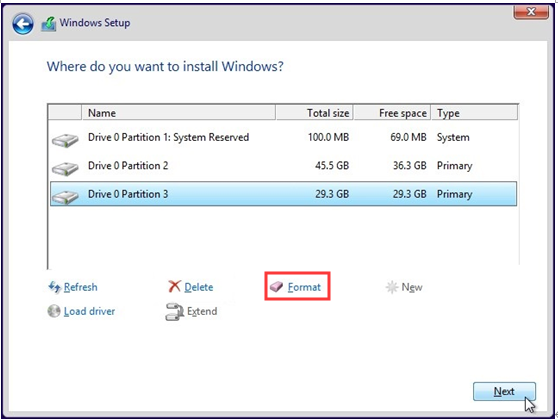Click the 29.3 GB free space cell of Partition 3
558x420 pixels.
coord(410,194)
